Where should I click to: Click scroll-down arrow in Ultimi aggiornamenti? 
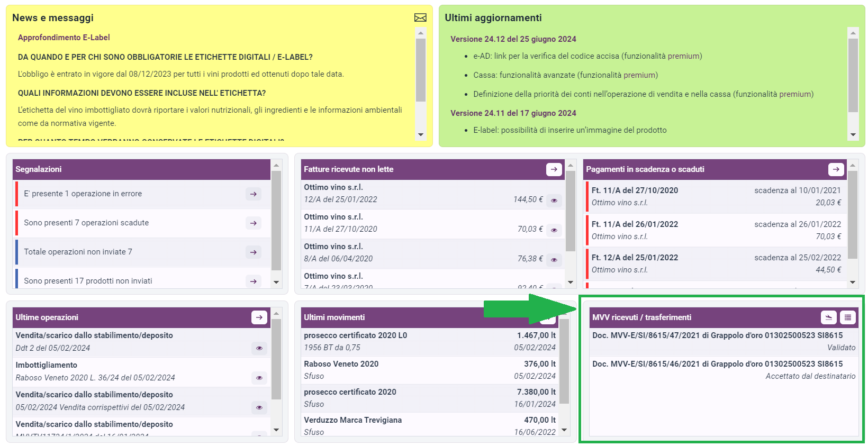point(853,135)
